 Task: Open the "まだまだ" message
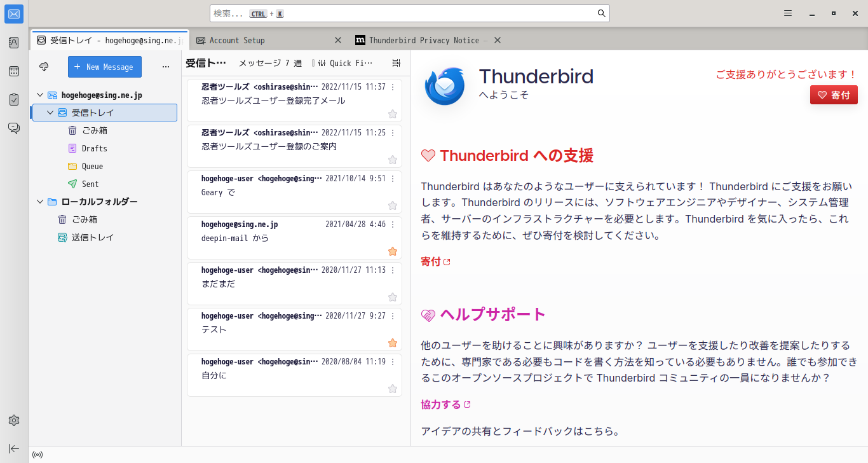[x=294, y=284]
